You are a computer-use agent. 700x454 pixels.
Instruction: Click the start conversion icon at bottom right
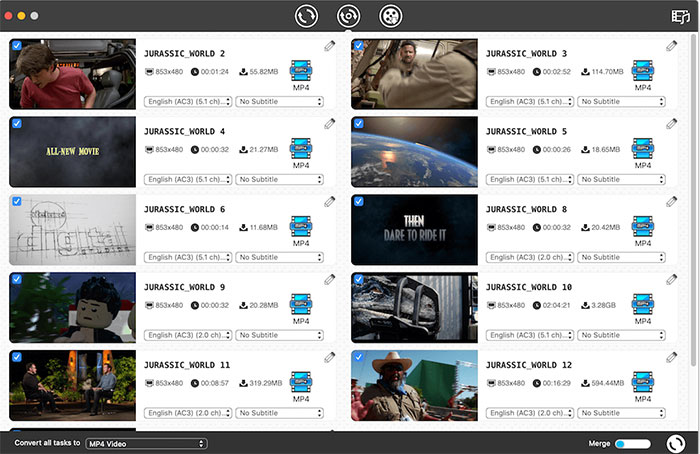pos(675,443)
